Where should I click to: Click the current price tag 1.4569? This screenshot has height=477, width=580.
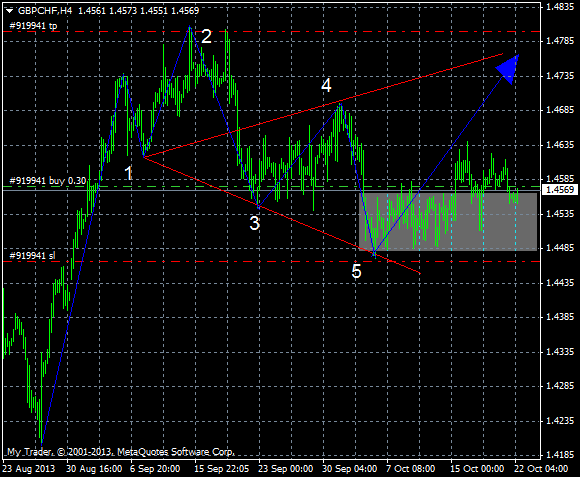click(x=561, y=190)
